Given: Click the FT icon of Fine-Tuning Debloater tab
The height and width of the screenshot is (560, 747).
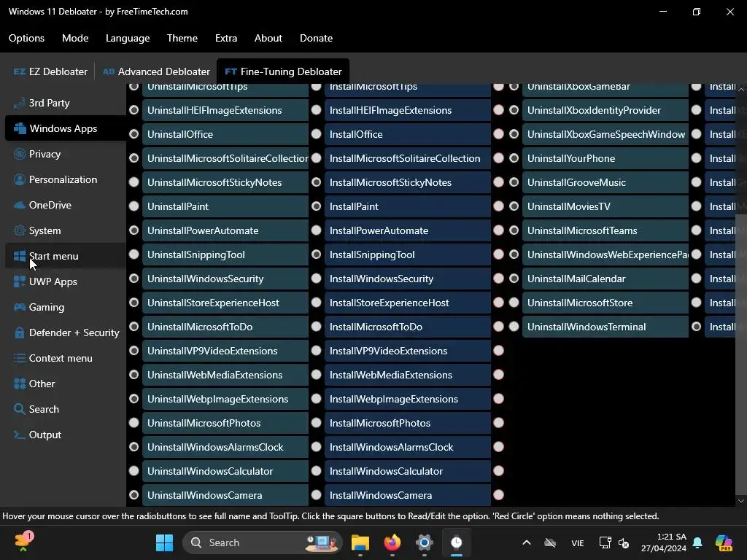Looking at the screenshot, I should click(x=231, y=71).
